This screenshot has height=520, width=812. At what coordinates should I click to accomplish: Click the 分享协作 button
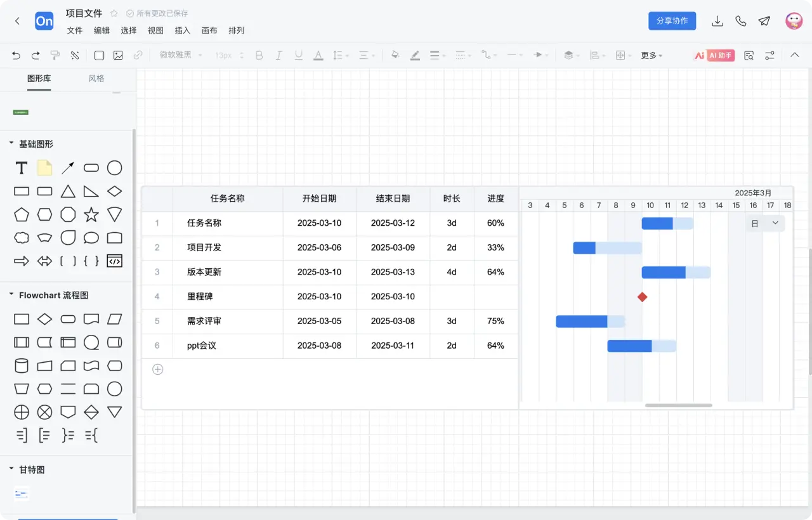point(672,21)
